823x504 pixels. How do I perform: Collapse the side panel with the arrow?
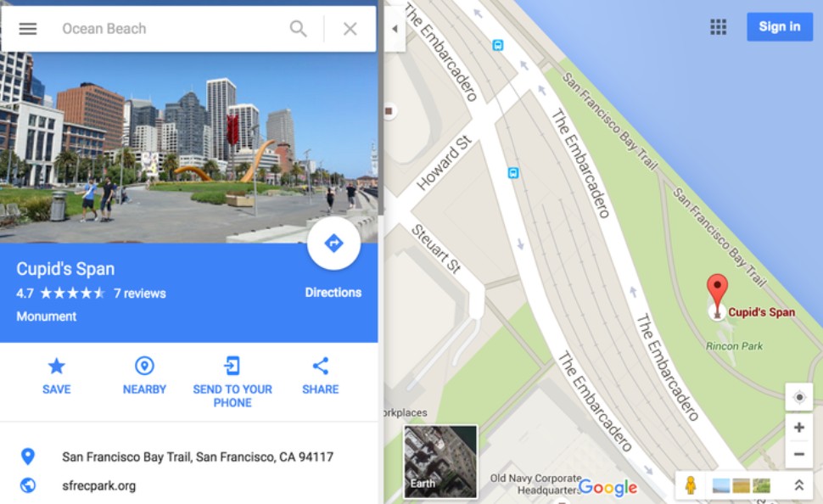[395, 29]
